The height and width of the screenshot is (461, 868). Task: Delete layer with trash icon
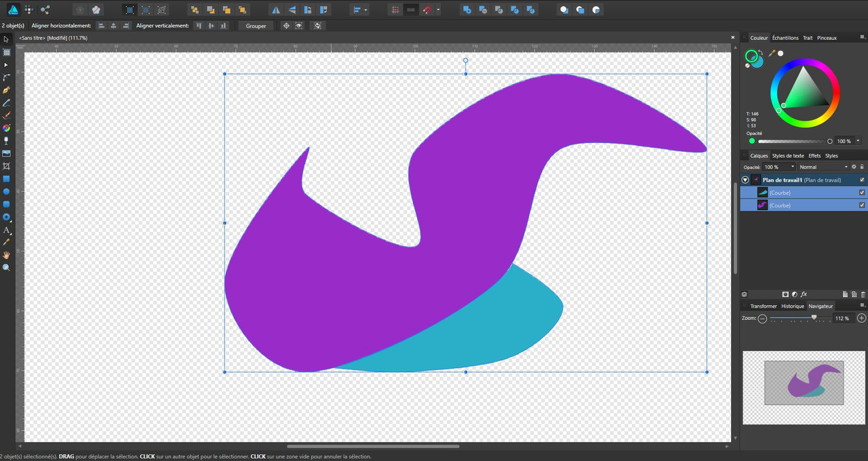pyautogui.click(x=863, y=294)
